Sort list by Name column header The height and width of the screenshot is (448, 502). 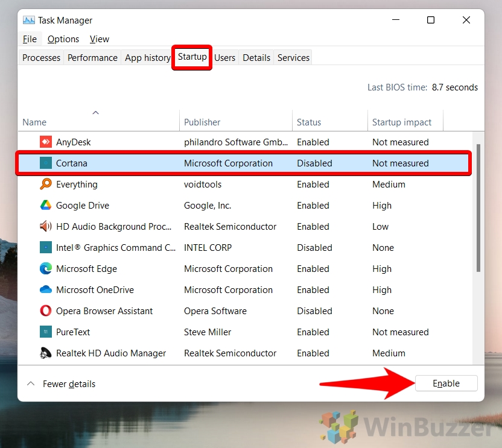(x=34, y=122)
